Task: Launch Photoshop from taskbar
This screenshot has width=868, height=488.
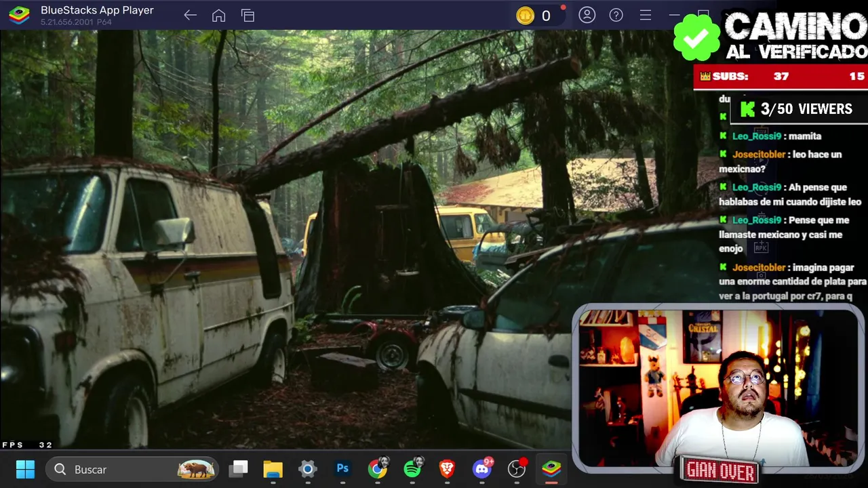Action: (x=342, y=468)
